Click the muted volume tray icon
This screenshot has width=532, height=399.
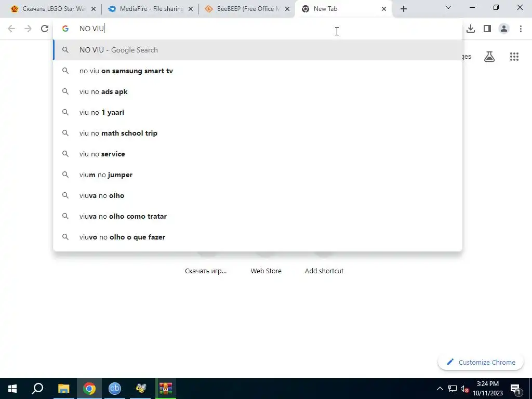tap(464, 389)
